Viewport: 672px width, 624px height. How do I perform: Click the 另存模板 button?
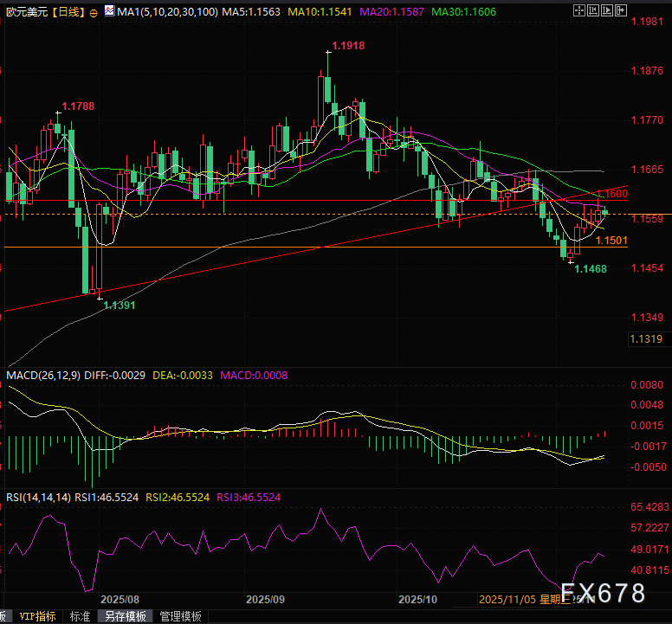tap(125, 616)
